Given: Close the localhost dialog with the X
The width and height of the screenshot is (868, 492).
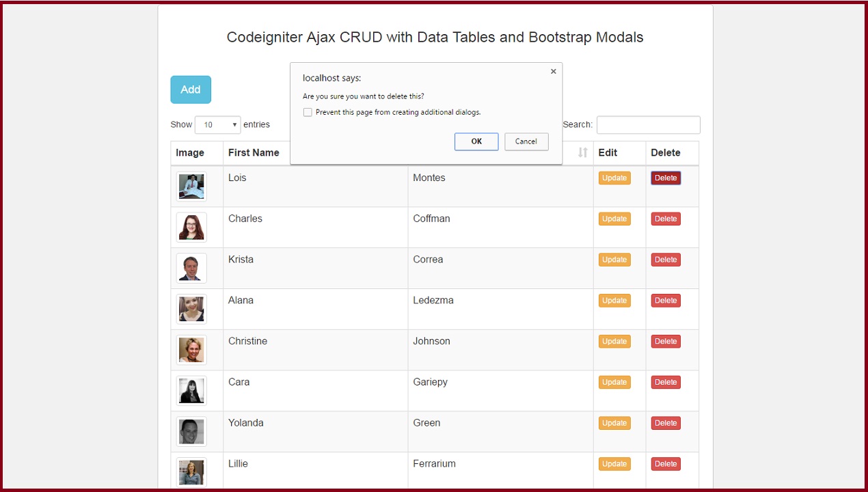Looking at the screenshot, I should (x=554, y=71).
